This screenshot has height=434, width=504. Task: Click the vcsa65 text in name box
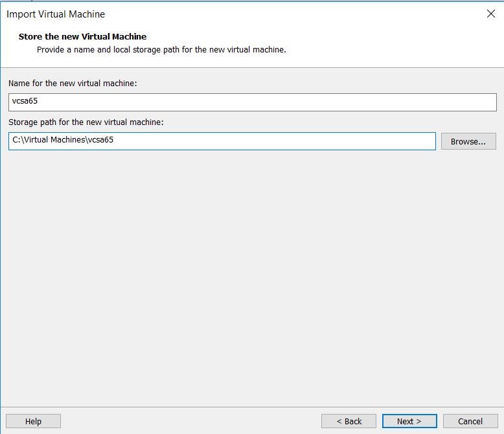(25, 101)
